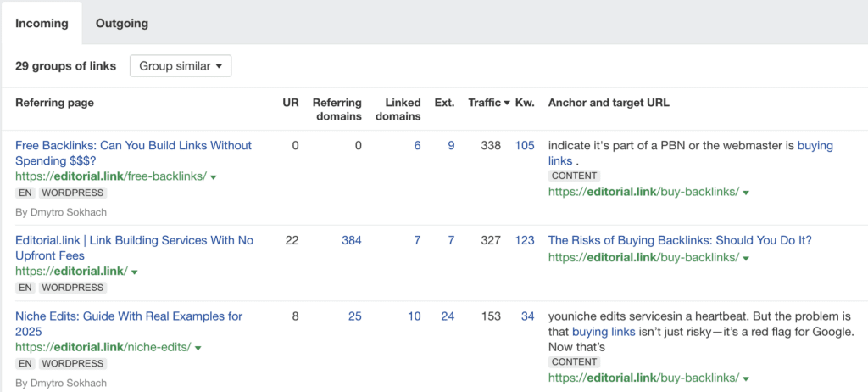This screenshot has width=868, height=392.
Task: Expand the editorial.link/ homepage URL arrow
Action: [135, 272]
